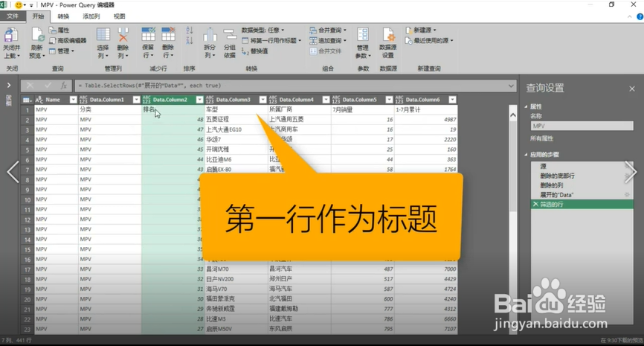This screenshot has height=346, width=644.
Task: Close the Query Settings (查询设置) pane
Action: pyautogui.click(x=631, y=89)
